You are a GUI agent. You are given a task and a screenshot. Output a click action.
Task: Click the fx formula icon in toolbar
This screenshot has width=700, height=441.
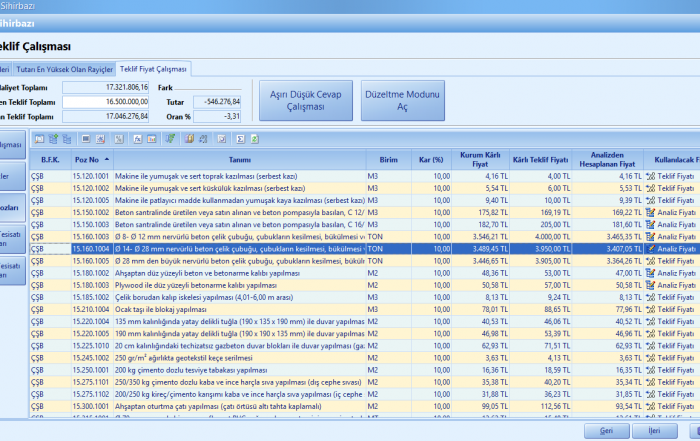pos(137,139)
